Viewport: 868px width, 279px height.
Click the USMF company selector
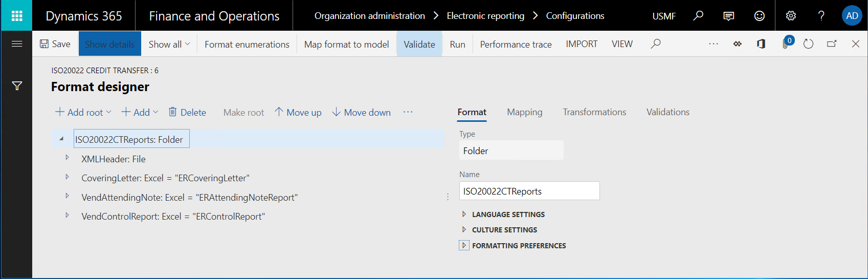(664, 16)
